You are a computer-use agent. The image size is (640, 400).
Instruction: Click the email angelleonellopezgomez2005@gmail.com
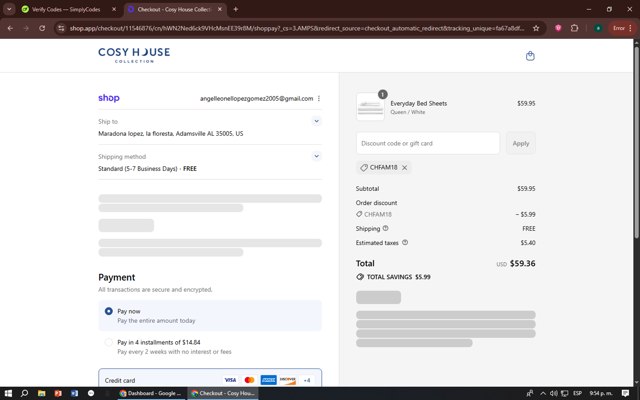point(256,98)
